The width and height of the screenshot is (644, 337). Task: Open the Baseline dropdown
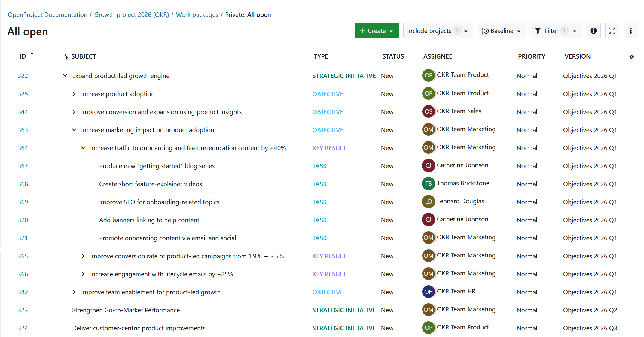(x=501, y=31)
